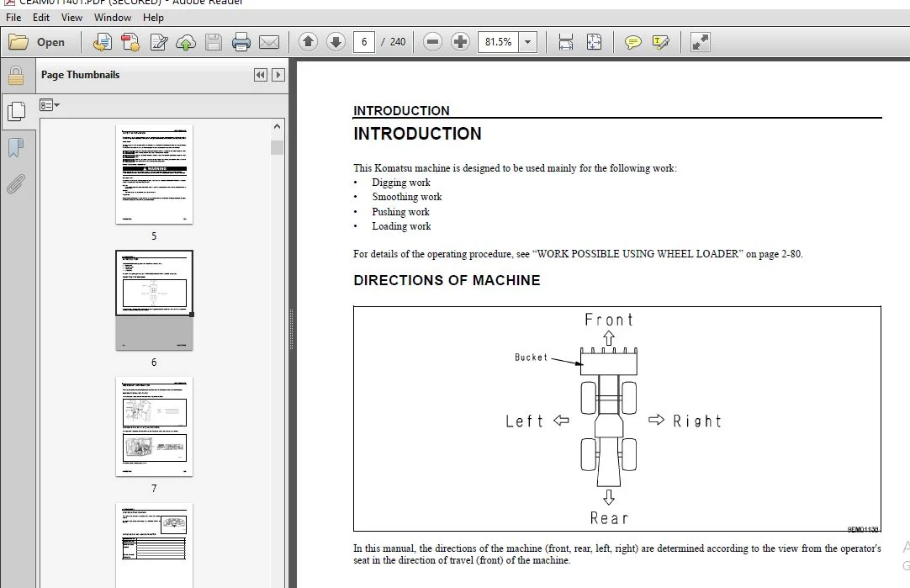Screen dimensions: 910x588
Task: Click the page number input field
Action: point(364,42)
